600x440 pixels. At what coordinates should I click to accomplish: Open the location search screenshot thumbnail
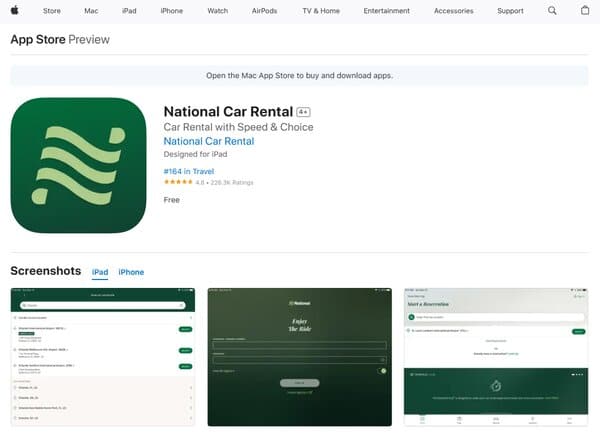[x=103, y=357]
